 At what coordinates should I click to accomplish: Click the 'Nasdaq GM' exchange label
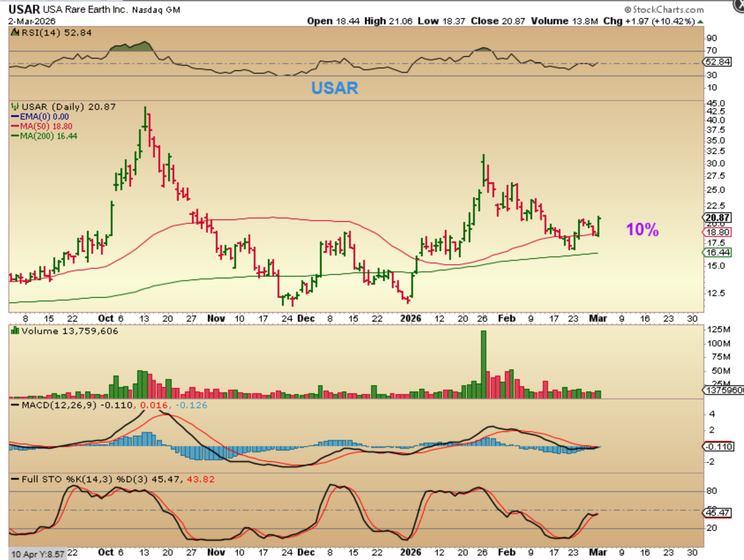click(x=156, y=10)
